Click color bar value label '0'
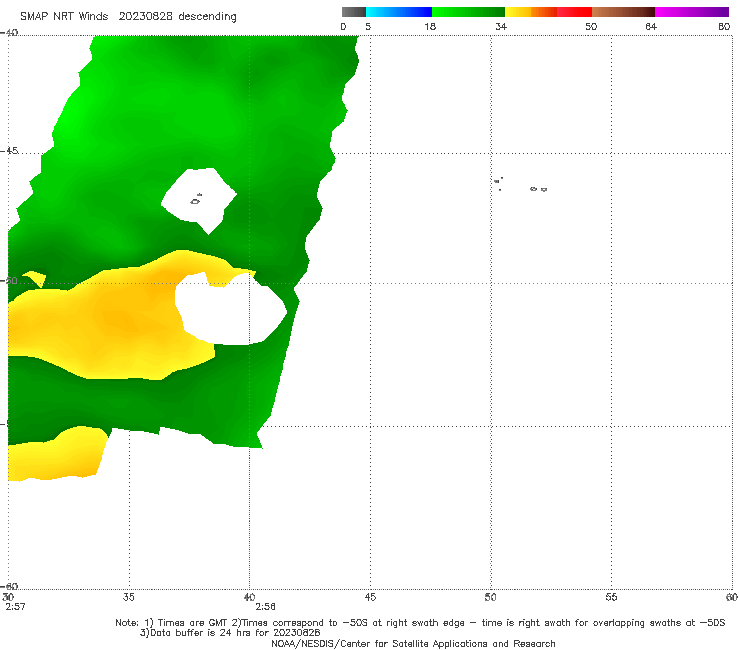The height and width of the screenshot is (650, 740). tap(343, 27)
